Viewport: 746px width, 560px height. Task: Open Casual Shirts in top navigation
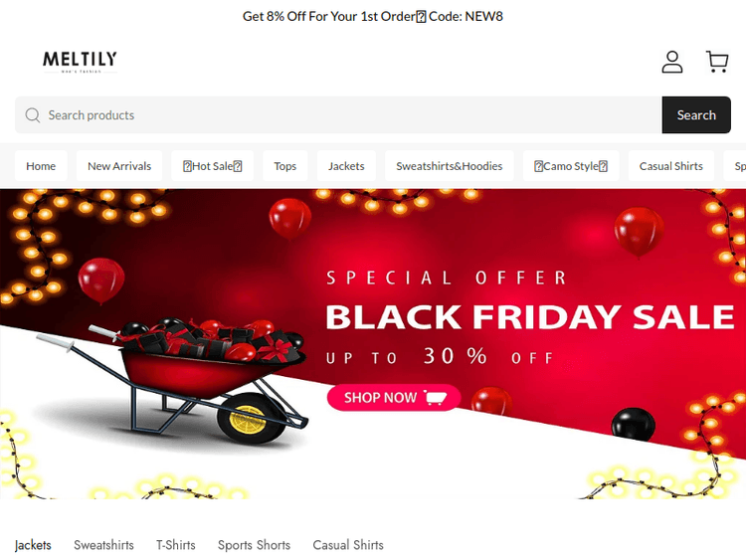pyautogui.click(x=670, y=166)
